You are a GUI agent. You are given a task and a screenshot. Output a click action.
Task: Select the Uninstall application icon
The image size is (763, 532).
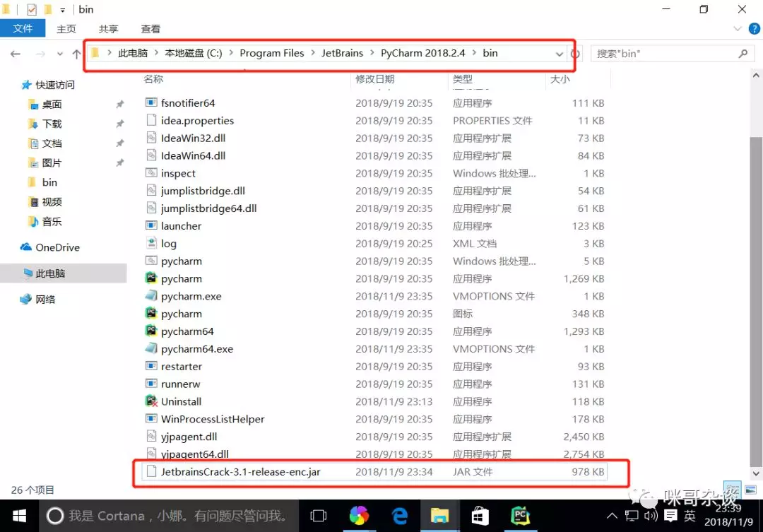point(151,401)
